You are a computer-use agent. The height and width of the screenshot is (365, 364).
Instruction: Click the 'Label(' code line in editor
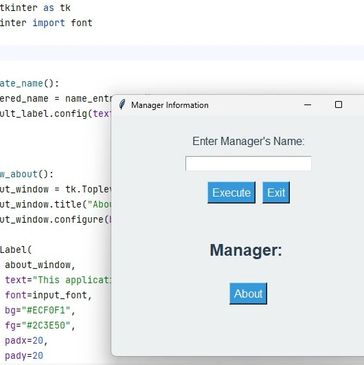(x=16, y=250)
